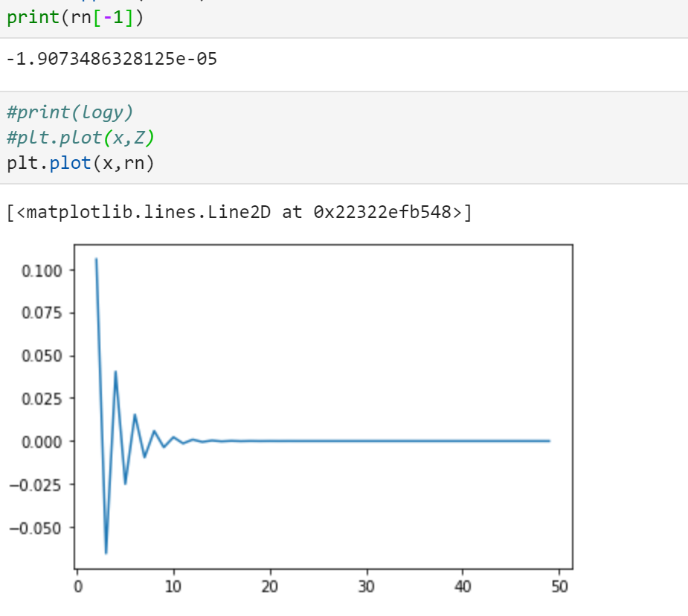Viewport: 688px width, 616px height.
Task: Click the y-axis label −0.025
Action: coord(35,485)
